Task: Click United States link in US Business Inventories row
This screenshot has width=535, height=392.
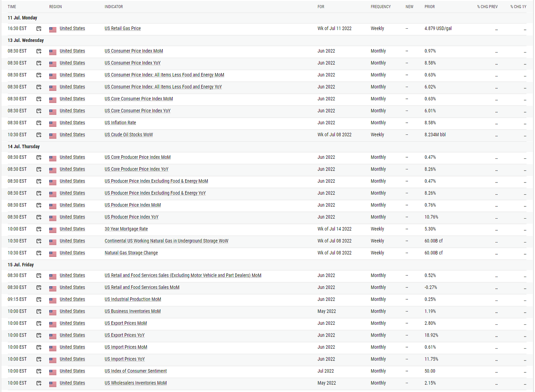Action: point(72,311)
